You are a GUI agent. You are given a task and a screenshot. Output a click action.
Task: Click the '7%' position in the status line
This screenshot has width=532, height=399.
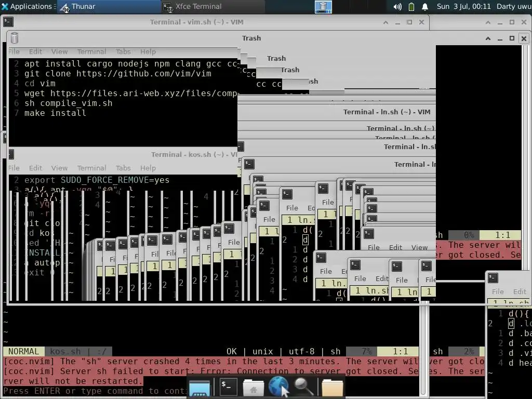366,352
